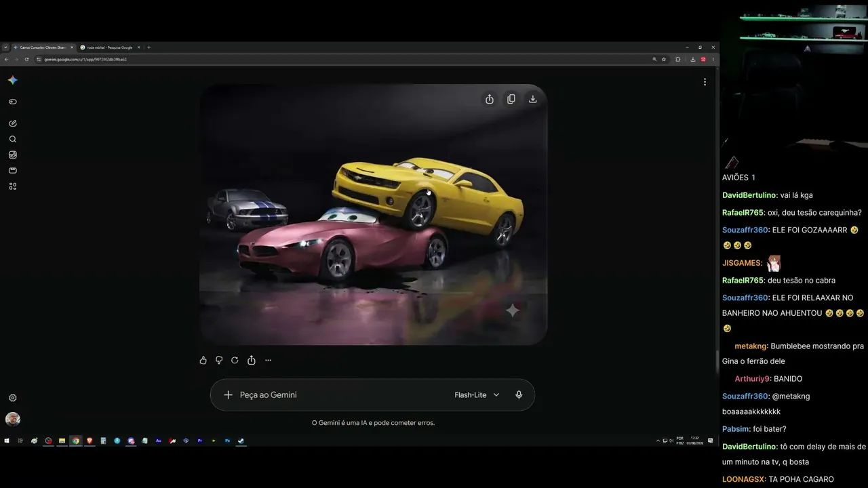The height and width of the screenshot is (488, 868).
Task: Copy the generated car image
Action: (x=511, y=99)
